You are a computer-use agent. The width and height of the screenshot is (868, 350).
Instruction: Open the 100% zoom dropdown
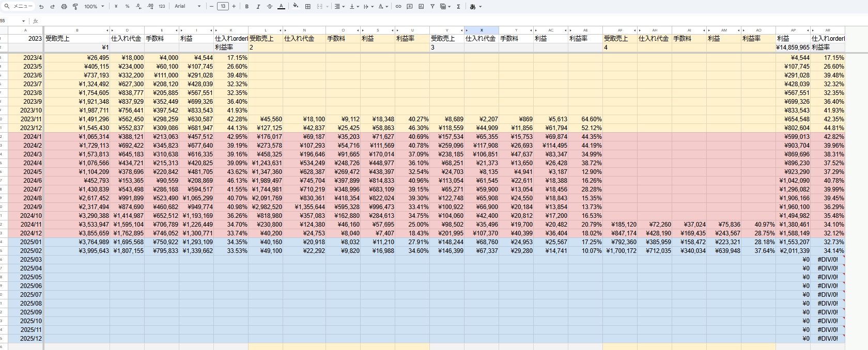click(x=94, y=6)
